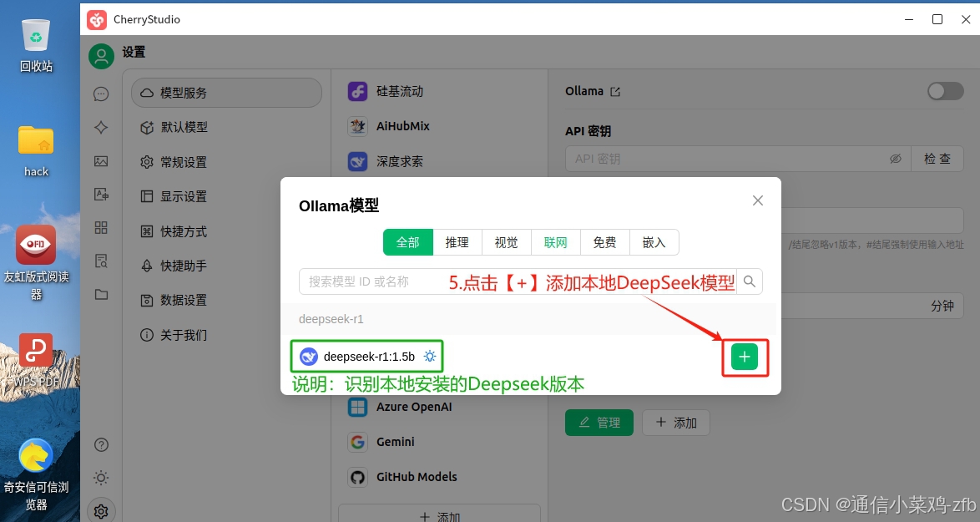
Task: Select the GitHub Models provider
Action: (439, 477)
